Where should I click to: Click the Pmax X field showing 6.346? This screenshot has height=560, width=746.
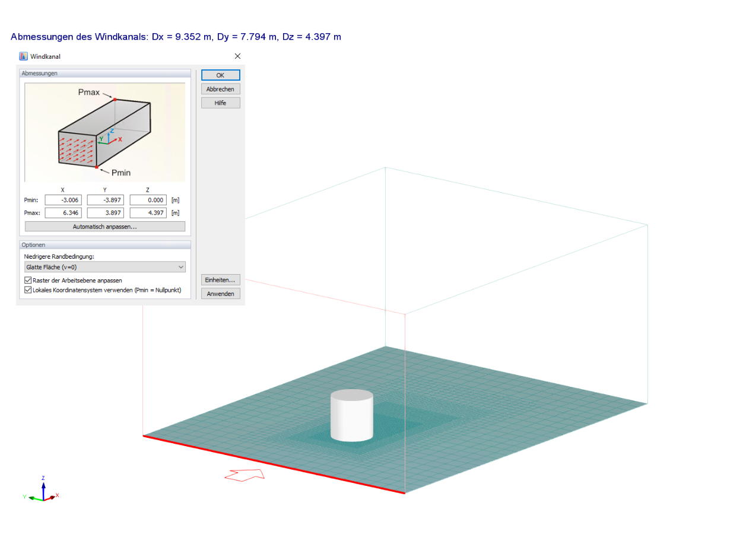pos(63,212)
